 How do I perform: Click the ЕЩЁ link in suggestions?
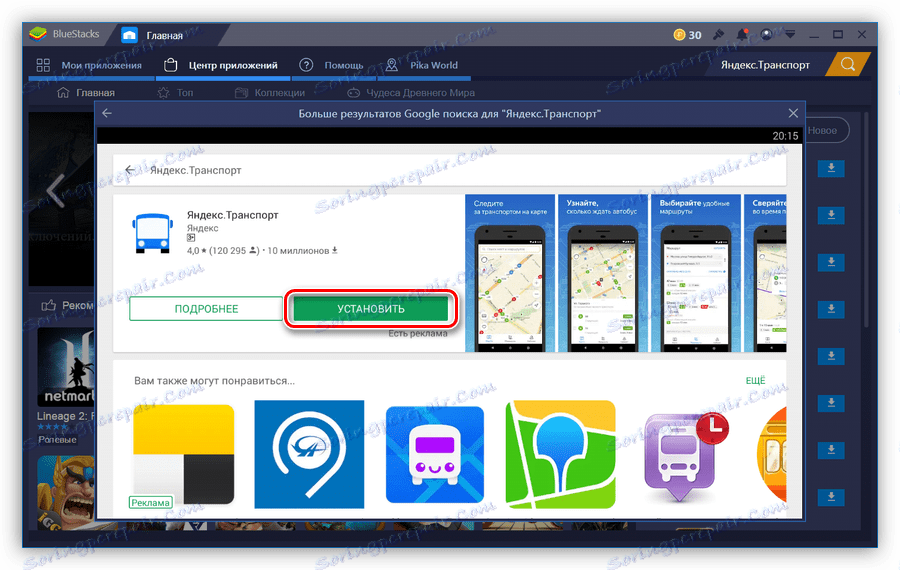click(755, 381)
